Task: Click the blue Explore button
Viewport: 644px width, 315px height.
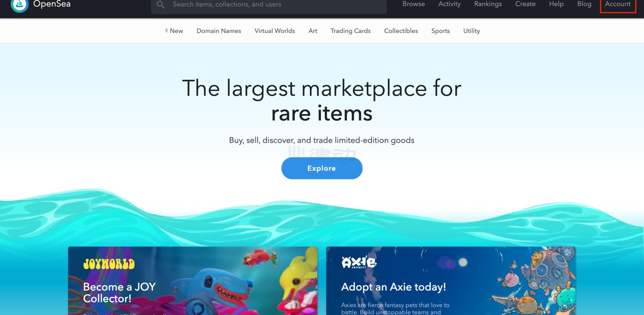Action: [x=322, y=168]
